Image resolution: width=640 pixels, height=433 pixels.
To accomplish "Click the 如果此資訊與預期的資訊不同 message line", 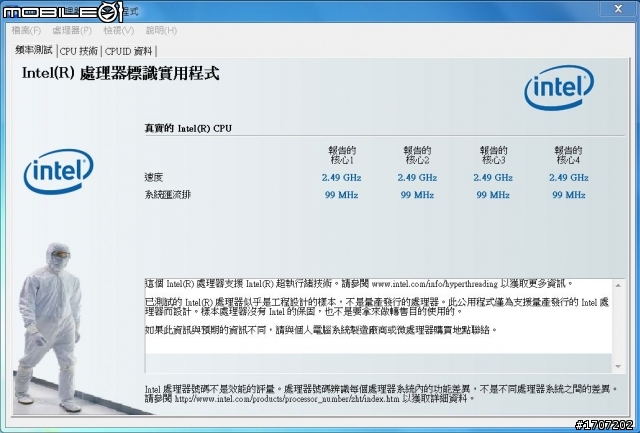I will [321, 330].
